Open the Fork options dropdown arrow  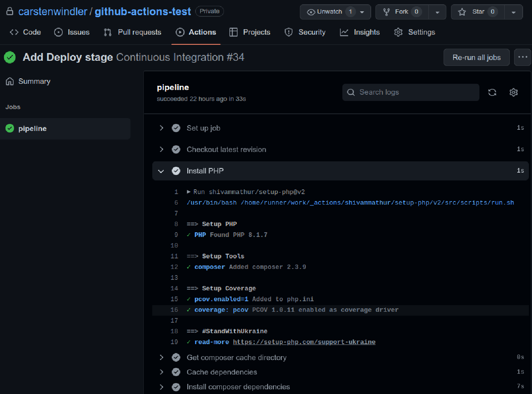pyautogui.click(x=437, y=12)
